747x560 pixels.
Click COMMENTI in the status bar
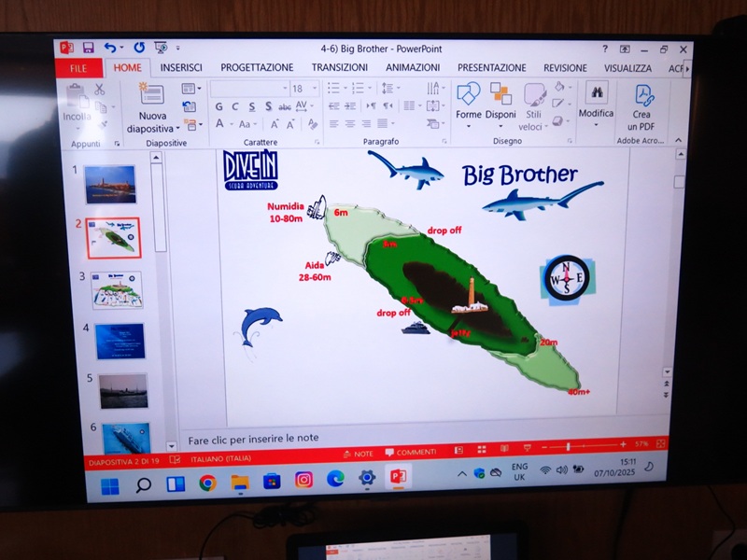(410, 452)
